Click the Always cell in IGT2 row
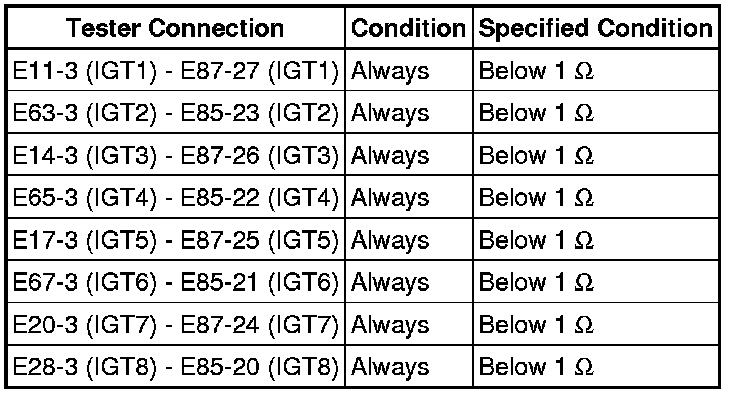Screen dimensions: 752x394 point(409,113)
